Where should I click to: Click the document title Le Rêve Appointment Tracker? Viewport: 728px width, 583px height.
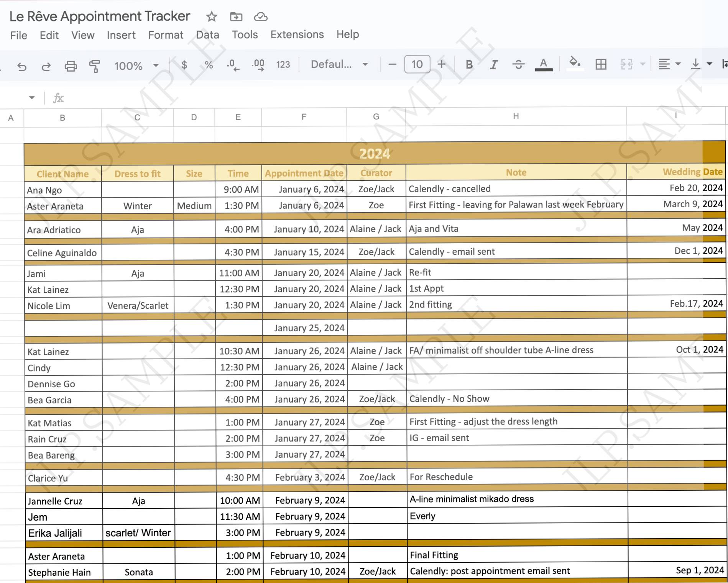tap(100, 16)
